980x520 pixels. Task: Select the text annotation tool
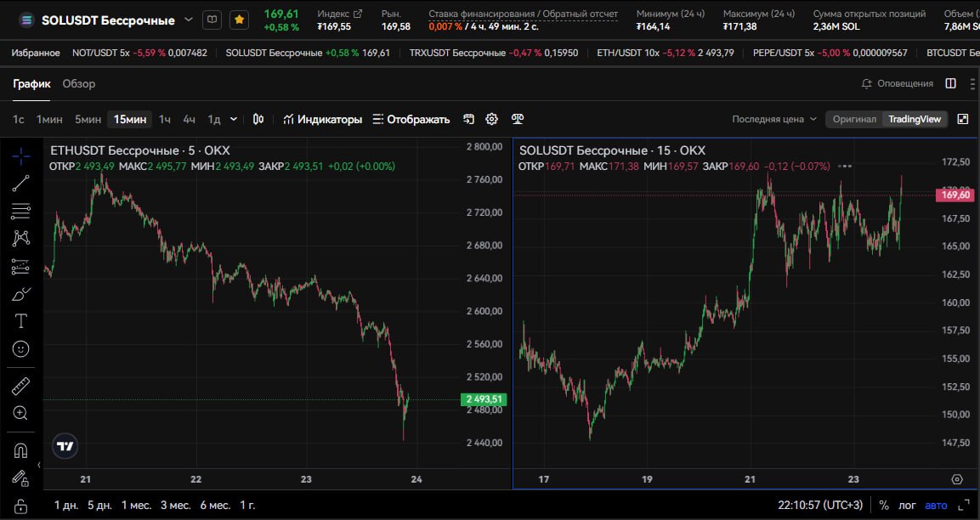point(20,321)
